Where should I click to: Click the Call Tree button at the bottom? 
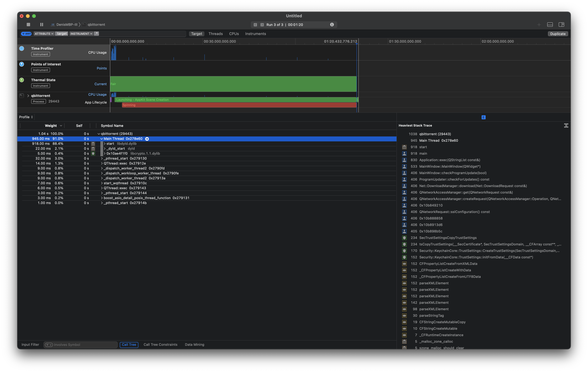pyautogui.click(x=129, y=345)
